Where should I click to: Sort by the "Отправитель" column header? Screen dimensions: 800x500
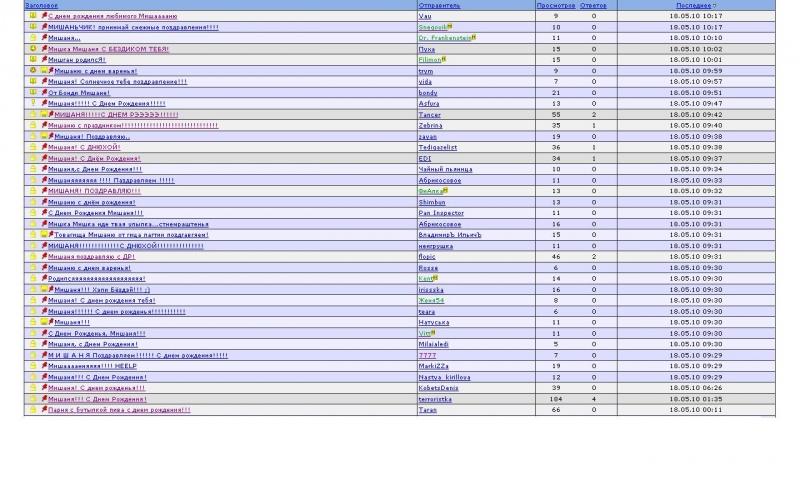(x=439, y=6)
